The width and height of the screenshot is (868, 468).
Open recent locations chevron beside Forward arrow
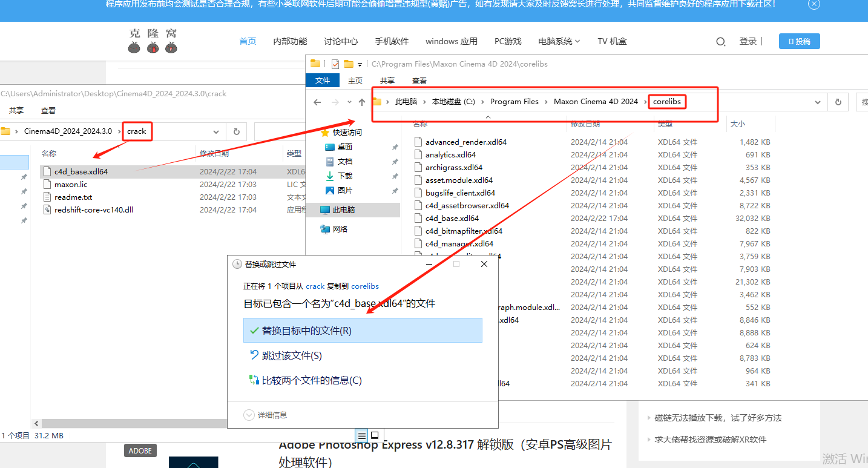tap(350, 102)
